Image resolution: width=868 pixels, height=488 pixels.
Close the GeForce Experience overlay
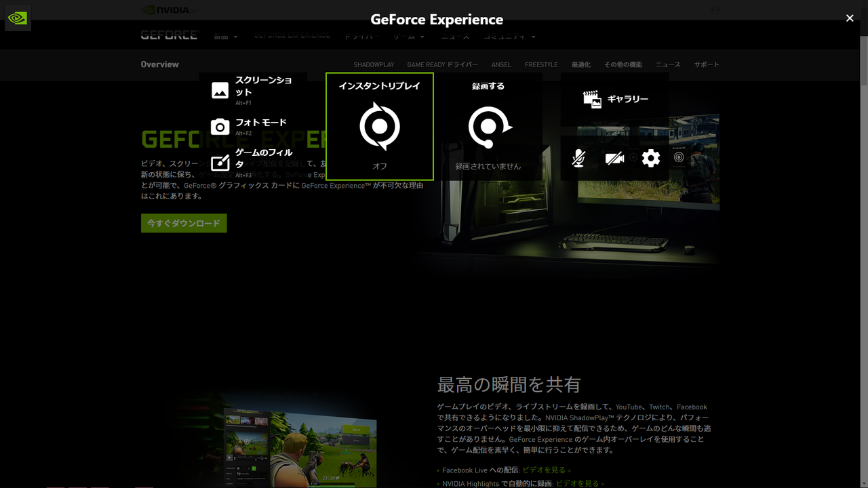850,18
